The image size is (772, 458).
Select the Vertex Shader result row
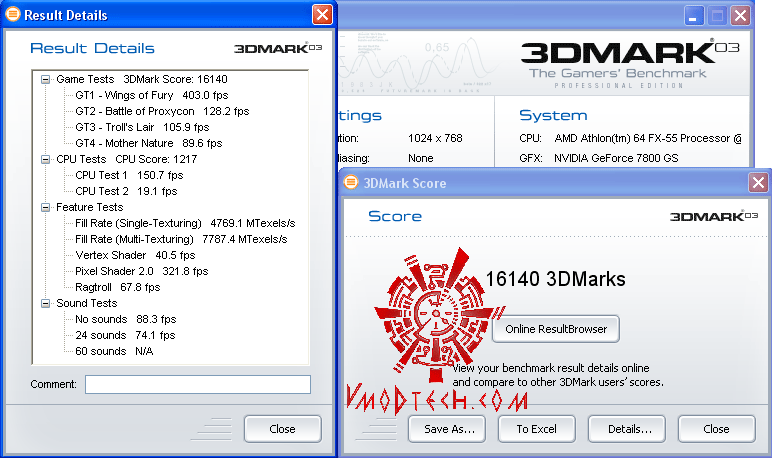point(135,255)
